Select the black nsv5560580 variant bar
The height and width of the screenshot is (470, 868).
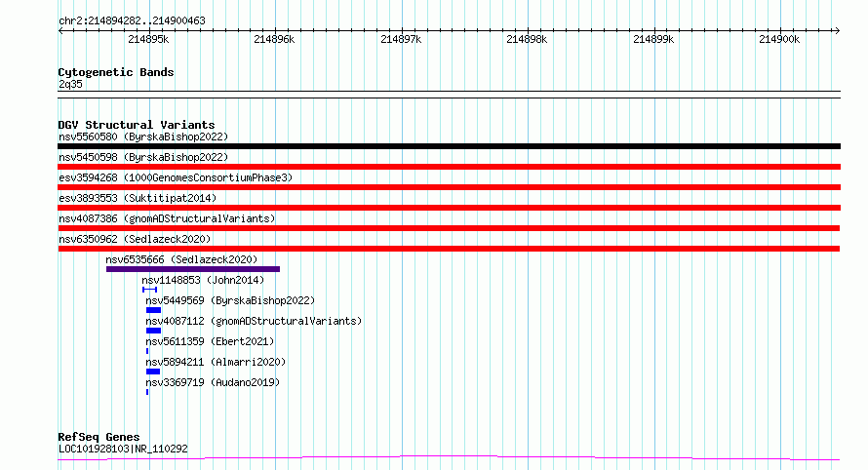point(449,146)
